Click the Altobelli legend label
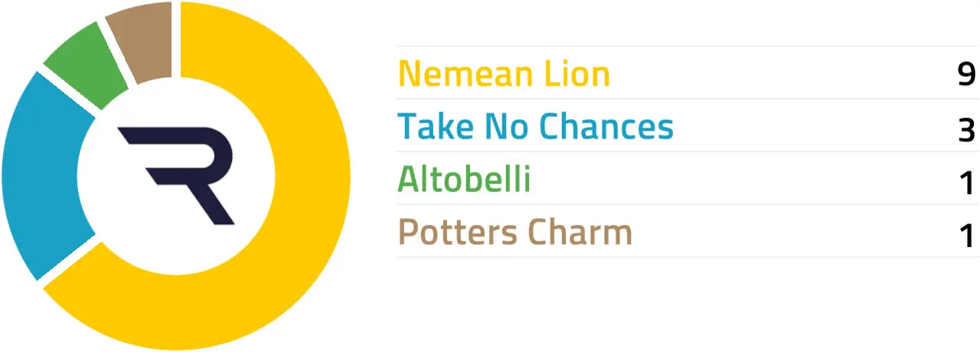This screenshot has width=980, height=352. pos(464,180)
